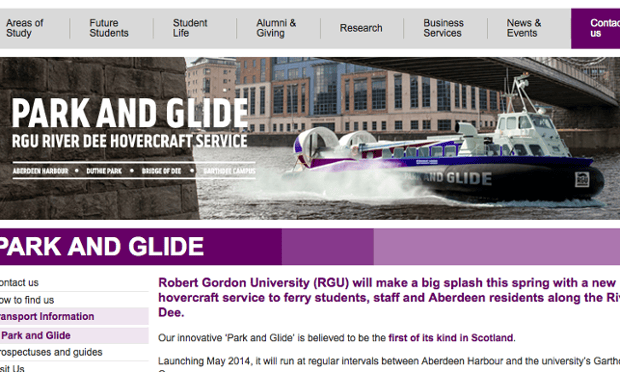
Task: Select Duthie Park stop in banner
Action: [104, 171]
